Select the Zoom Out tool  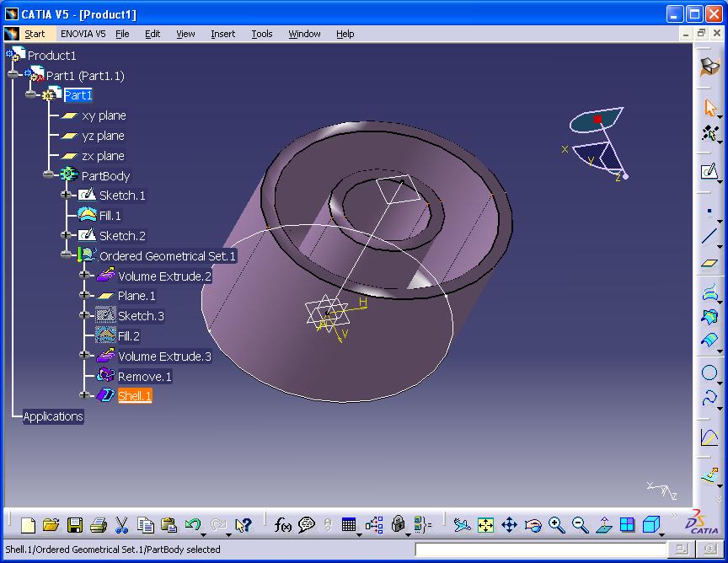pyautogui.click(x=580, y=525)
